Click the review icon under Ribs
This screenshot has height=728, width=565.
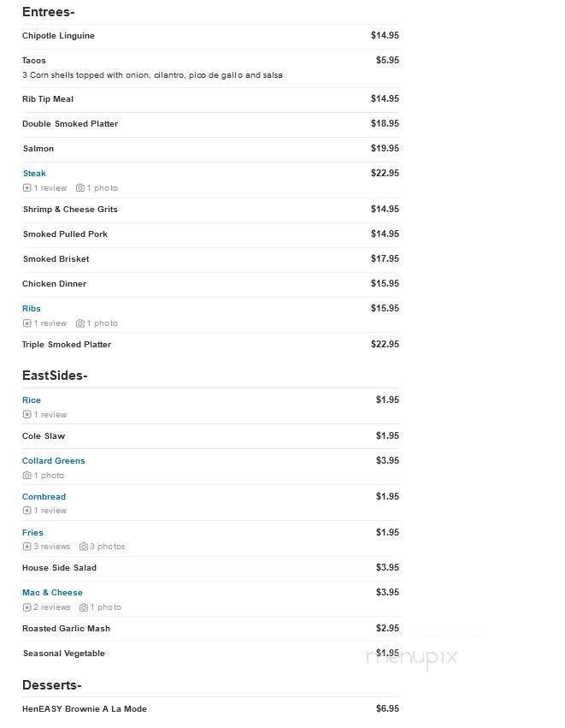click(x=26, y=323)
